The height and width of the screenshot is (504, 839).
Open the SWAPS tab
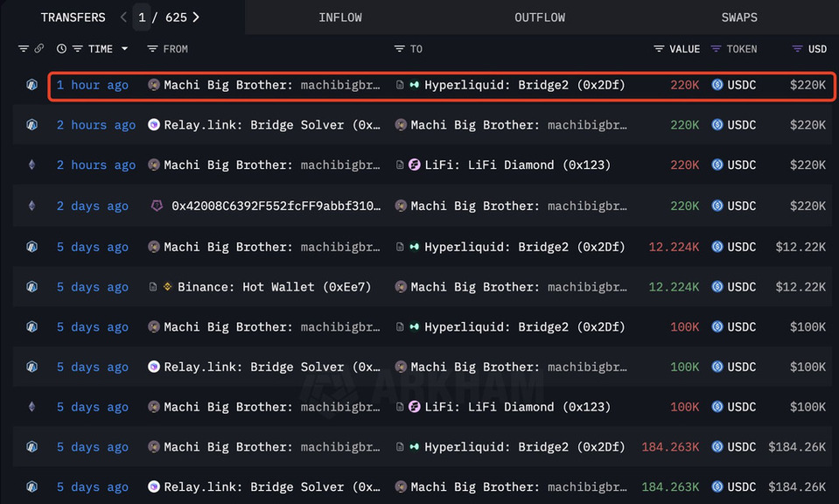tap(739, 17)
